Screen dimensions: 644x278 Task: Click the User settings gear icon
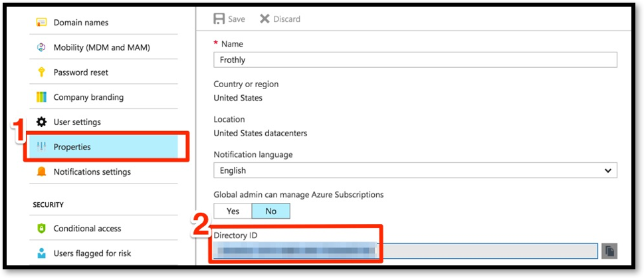tap(41, 122)
